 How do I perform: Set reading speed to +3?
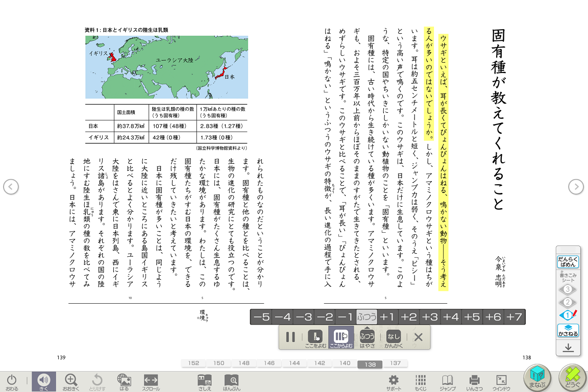(430, 317)
